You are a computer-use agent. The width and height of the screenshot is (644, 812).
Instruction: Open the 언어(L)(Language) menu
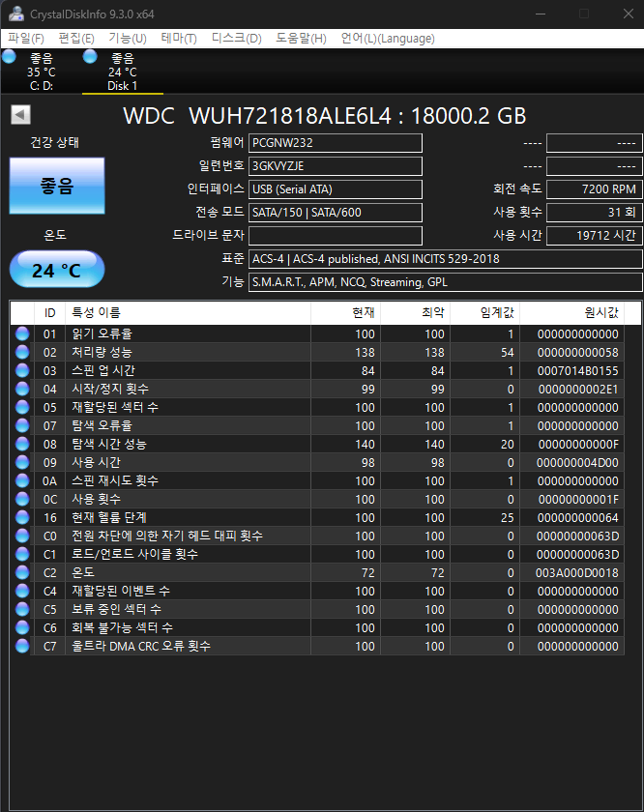[388, 39]
